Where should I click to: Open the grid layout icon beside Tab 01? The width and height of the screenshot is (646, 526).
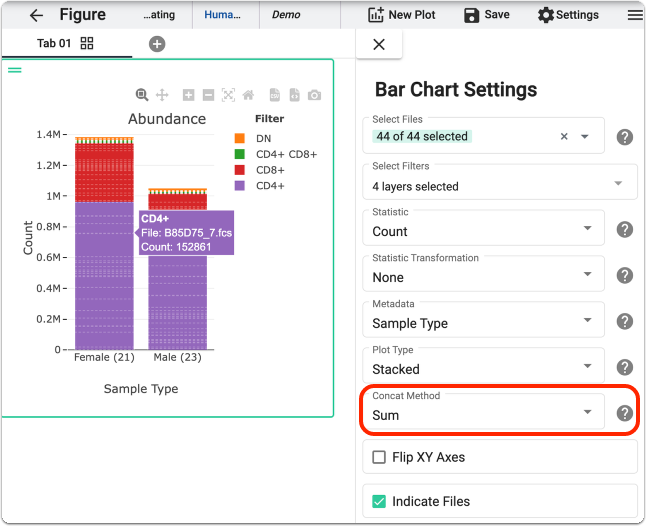pos(87,43)
